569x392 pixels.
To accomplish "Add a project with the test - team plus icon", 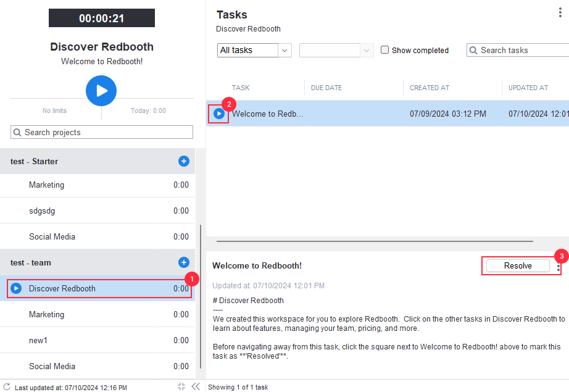I will (184, 262).
